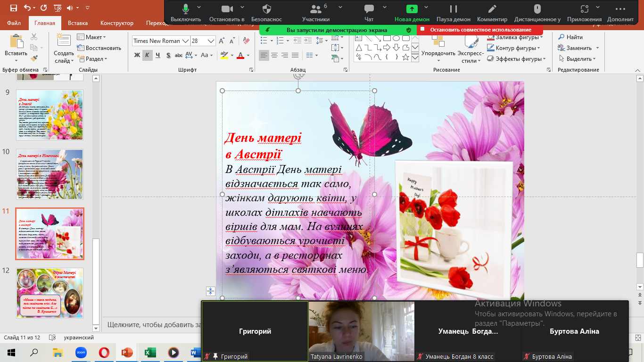Mute microphone in Zoom toolbar (Выключить)

(186, 13)
